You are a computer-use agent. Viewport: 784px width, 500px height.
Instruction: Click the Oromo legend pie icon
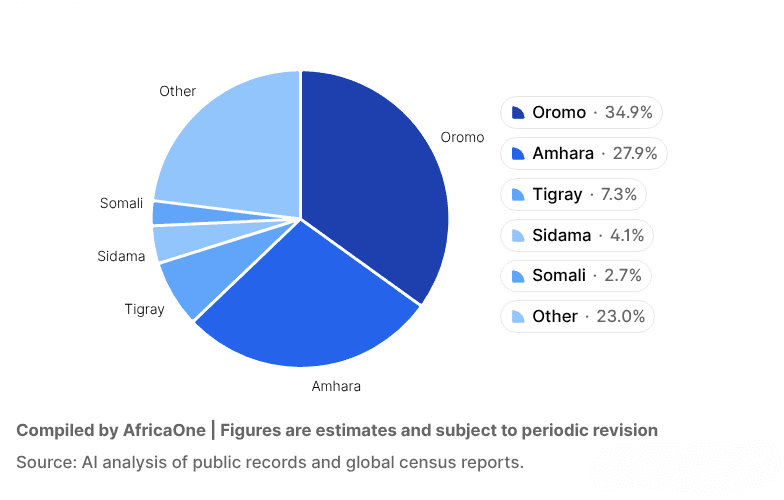coord(518,113)
